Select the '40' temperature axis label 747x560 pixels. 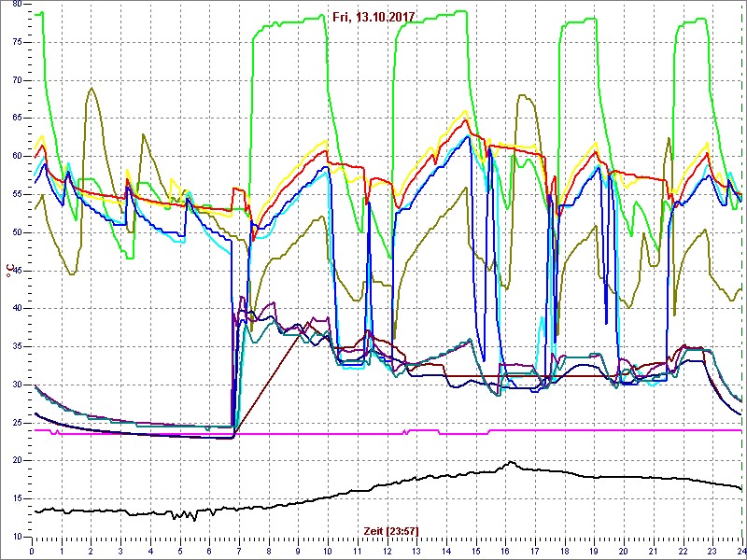pyautogui.click(x=17, y=309)
